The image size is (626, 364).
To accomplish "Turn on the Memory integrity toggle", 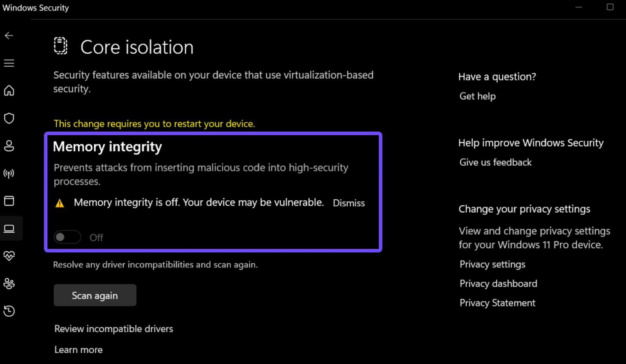I will (67, 237).
